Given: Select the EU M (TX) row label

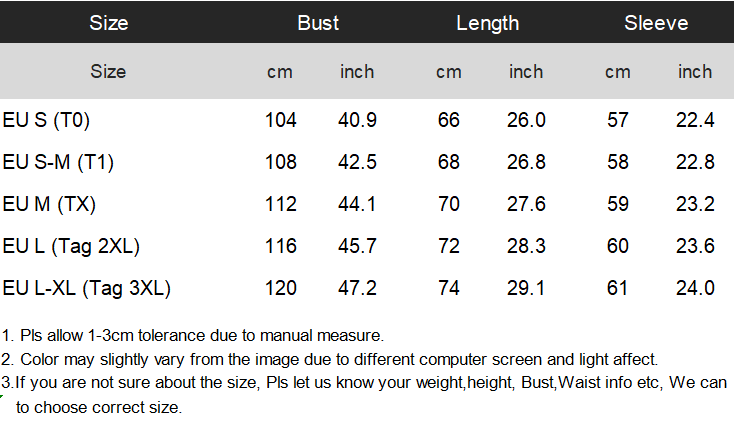Looking at the screenshot, I should pos(49,204).
